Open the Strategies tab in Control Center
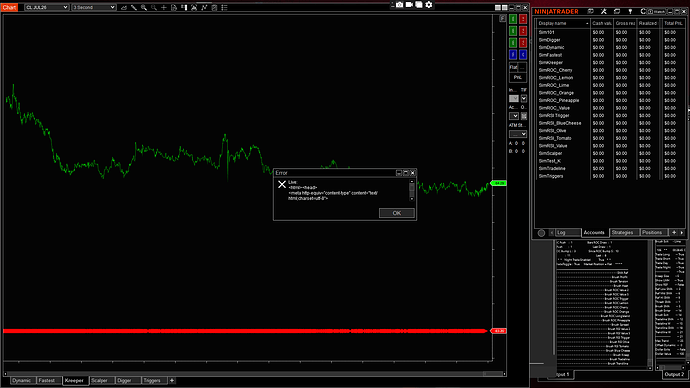This screenshot has height=388, width=690. point(623,233)
